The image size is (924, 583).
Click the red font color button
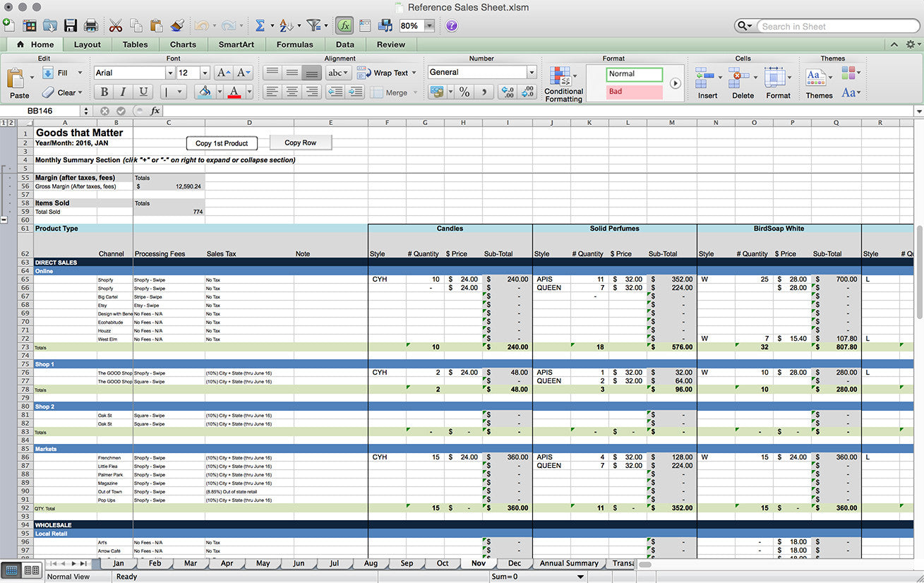[x=235, y=92]
